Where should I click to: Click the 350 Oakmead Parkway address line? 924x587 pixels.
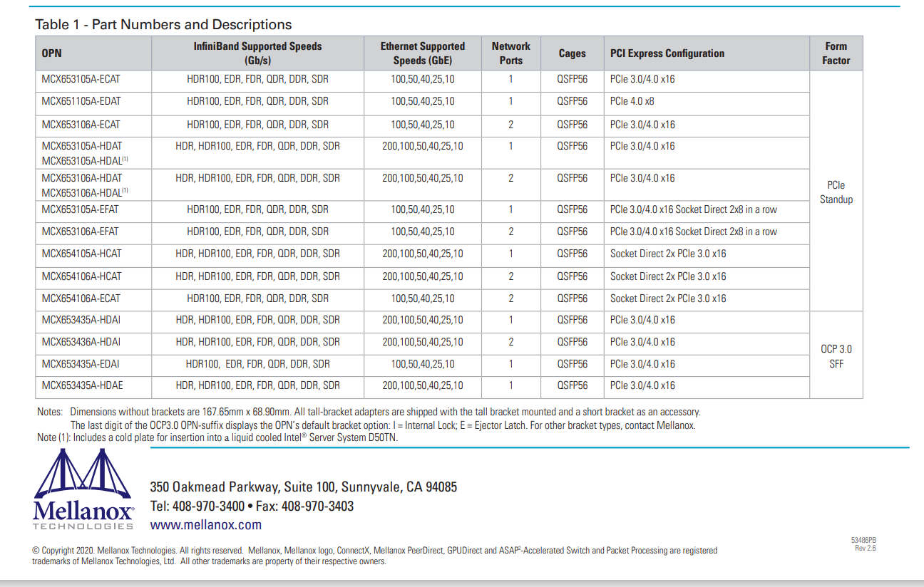[303, 487]
